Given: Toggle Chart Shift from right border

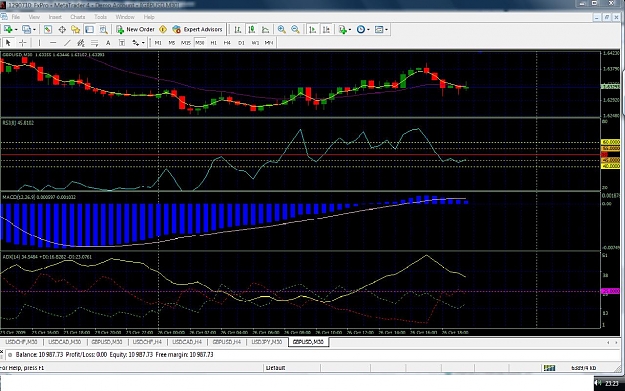Looking at the screenshot, I should coord(326,29).
